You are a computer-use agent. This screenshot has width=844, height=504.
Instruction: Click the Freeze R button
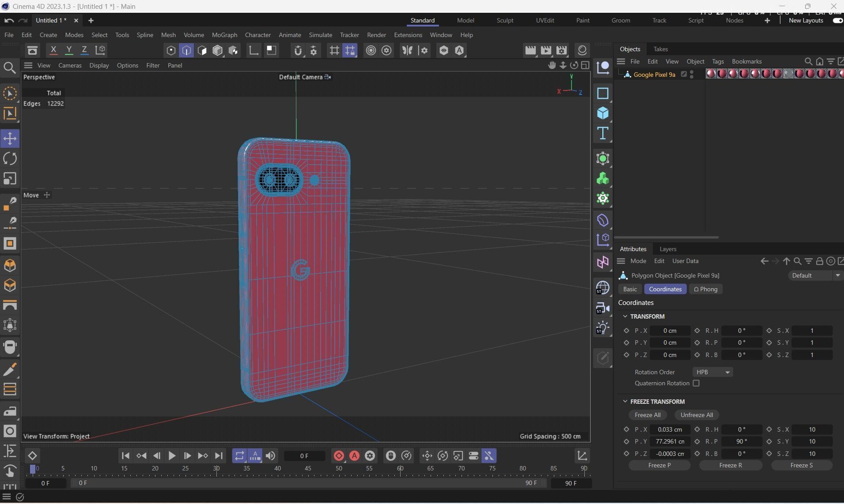(730, 465)
